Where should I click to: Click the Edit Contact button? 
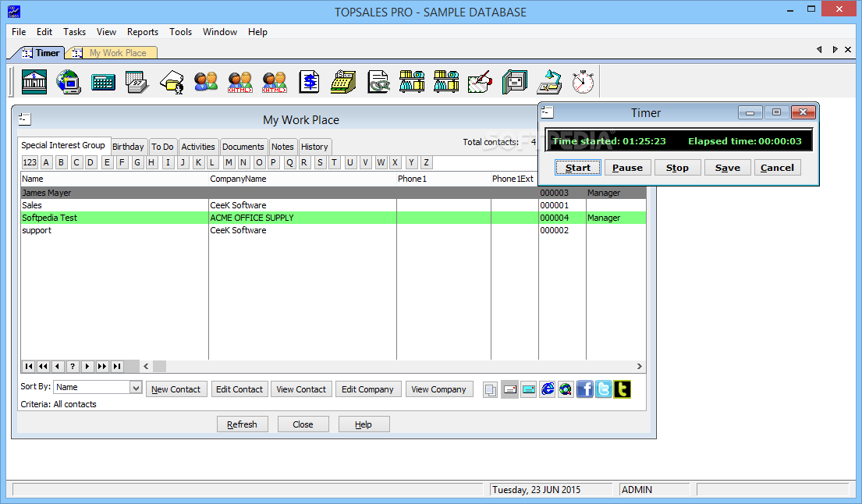(x=239, y=389)
